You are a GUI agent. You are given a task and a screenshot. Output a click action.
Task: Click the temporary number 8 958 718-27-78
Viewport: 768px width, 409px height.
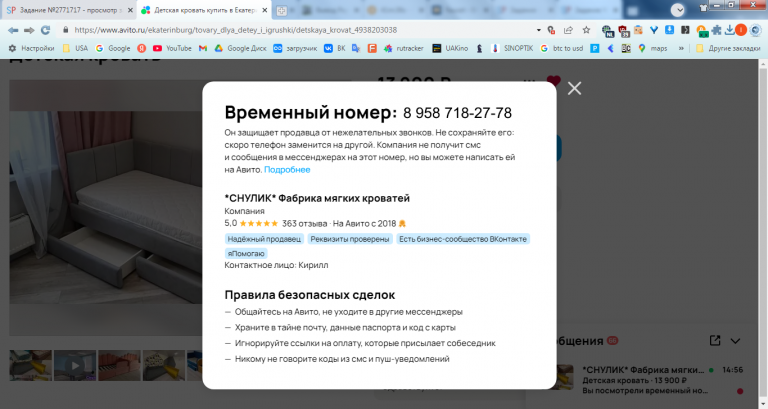pos(457,113)
